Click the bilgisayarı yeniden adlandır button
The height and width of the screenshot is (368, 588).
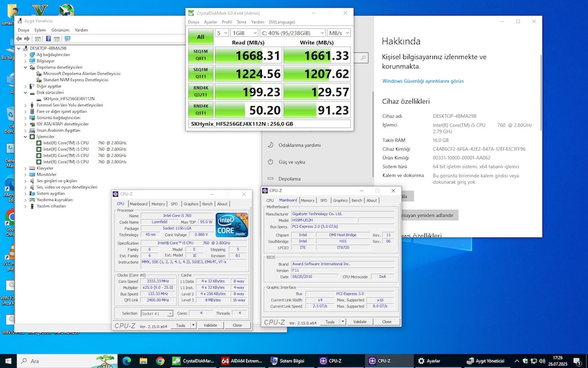coord(430,215)
